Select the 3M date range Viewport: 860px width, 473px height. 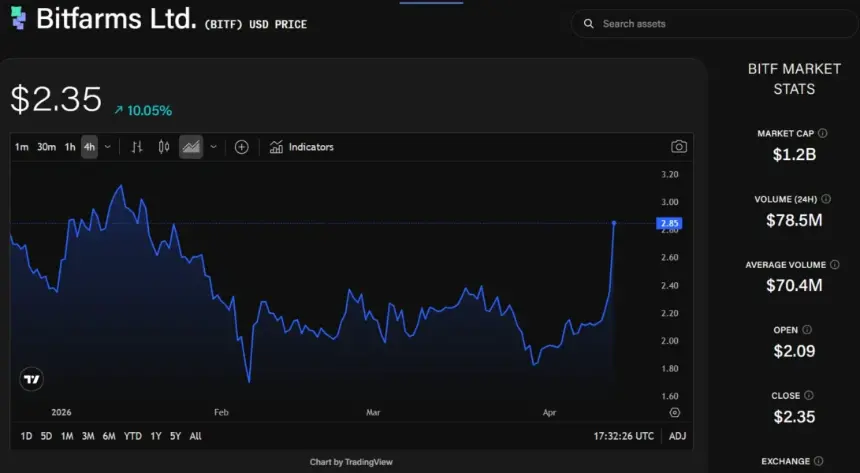tap(88, 436)
